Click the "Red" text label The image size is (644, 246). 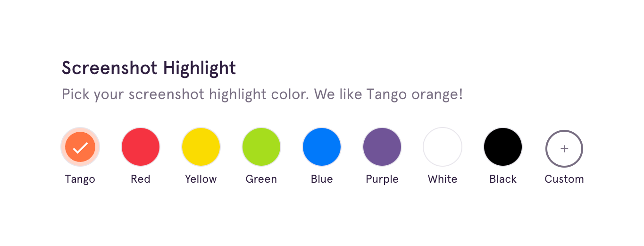pos(141,179)
